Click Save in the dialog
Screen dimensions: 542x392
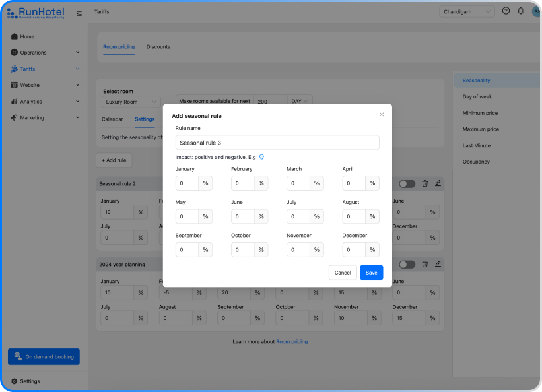pyautogui.click(x=371, y=273)
